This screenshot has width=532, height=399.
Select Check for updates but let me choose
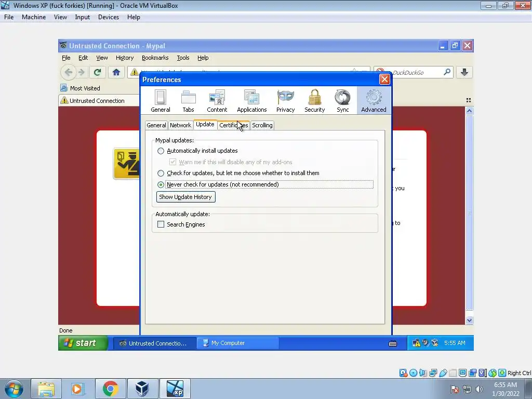[x=238, y=173]
